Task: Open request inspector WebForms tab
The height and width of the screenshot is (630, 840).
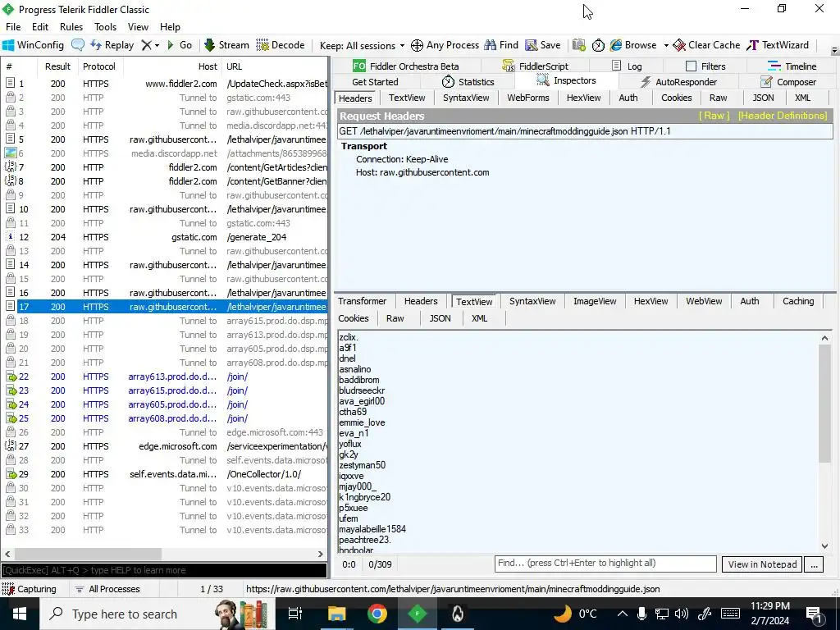Action: (527, 98)
